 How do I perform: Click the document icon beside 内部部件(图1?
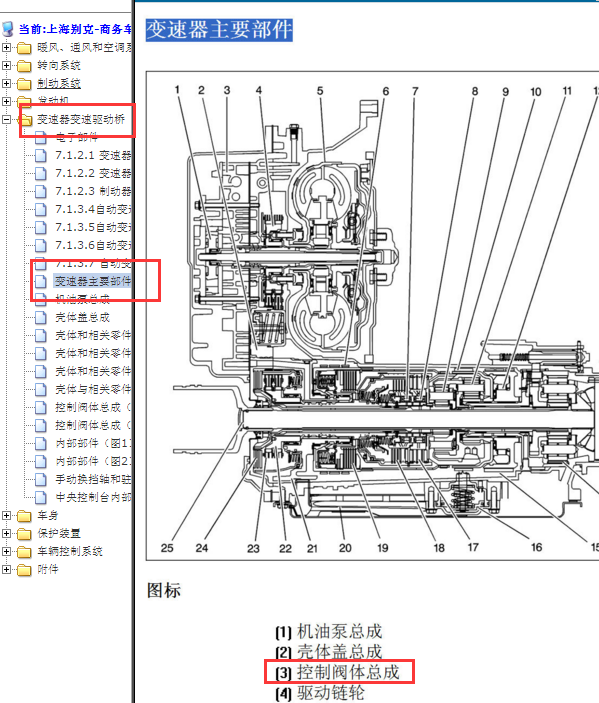[x=40, y=443]
